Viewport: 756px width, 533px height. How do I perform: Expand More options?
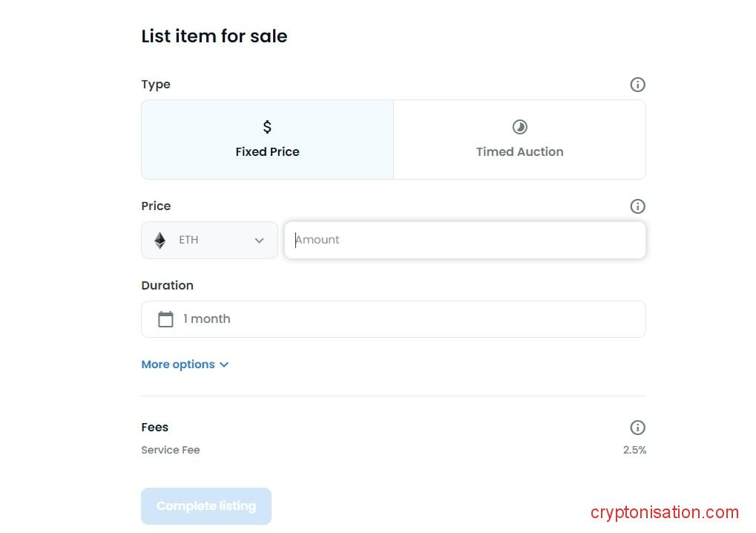178,364
